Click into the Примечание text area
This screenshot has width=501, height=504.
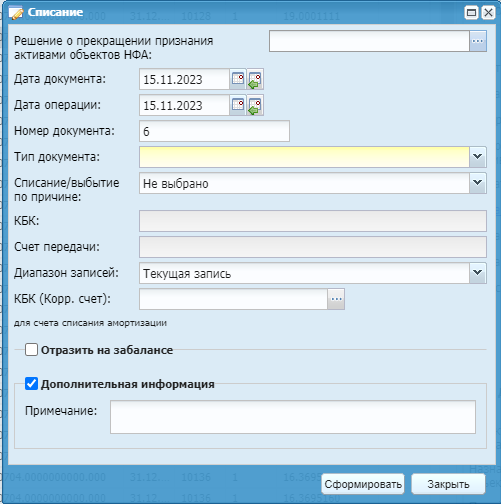click(x=293, y=417)
